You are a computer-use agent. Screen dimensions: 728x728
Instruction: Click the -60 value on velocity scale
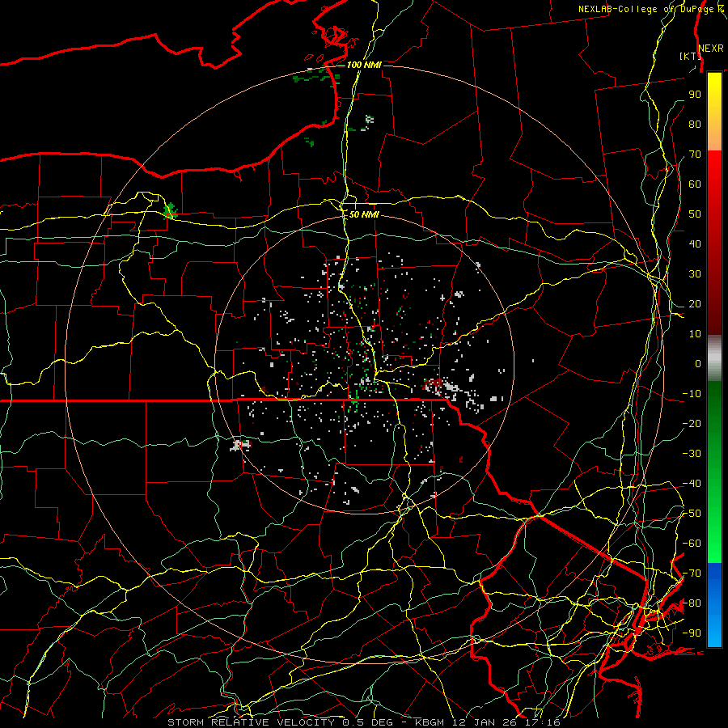(x=692, y=544)
